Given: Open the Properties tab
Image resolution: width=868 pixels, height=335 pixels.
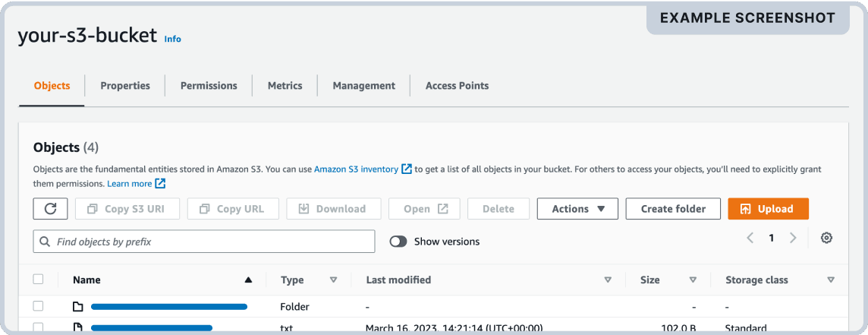Looking at the screenshot, I should 125,86.
